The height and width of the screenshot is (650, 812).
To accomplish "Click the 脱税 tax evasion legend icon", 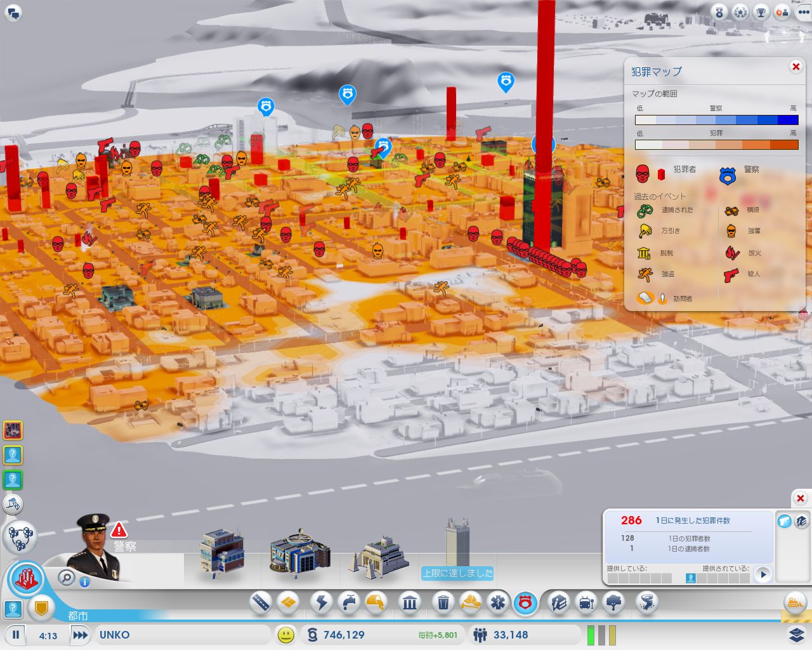I will pos(645,253).
